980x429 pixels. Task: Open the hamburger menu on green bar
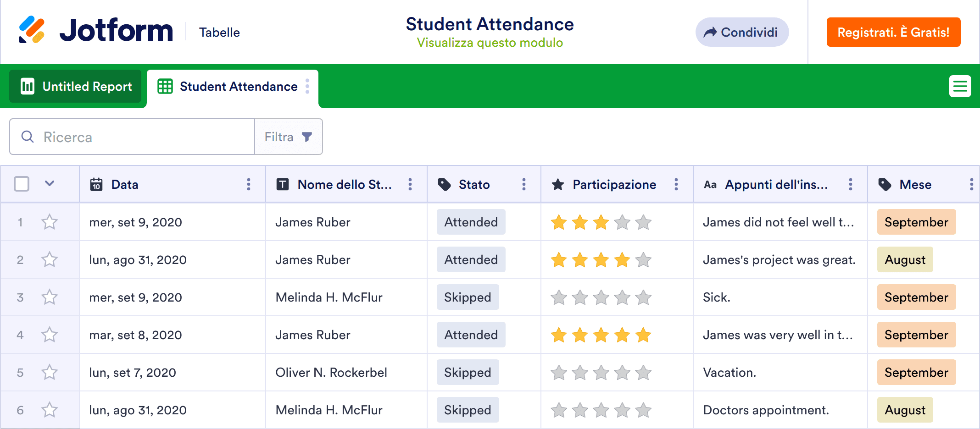[960, 86]
